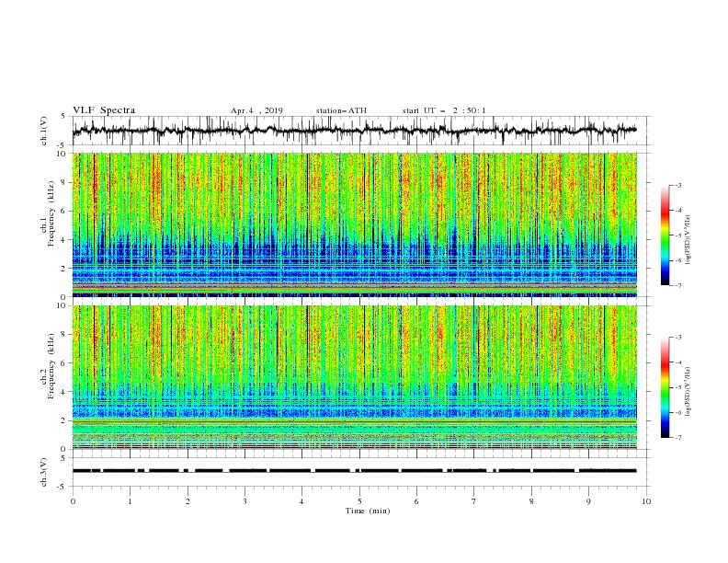728x563 pixels.
Task: Click time axis tick label "9"
Action: point(588,501)
